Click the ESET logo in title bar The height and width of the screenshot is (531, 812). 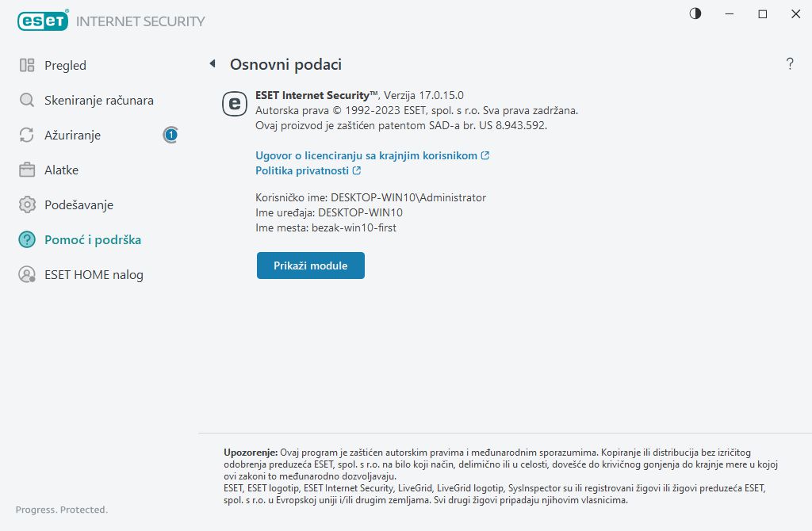(x=43, y=21)
